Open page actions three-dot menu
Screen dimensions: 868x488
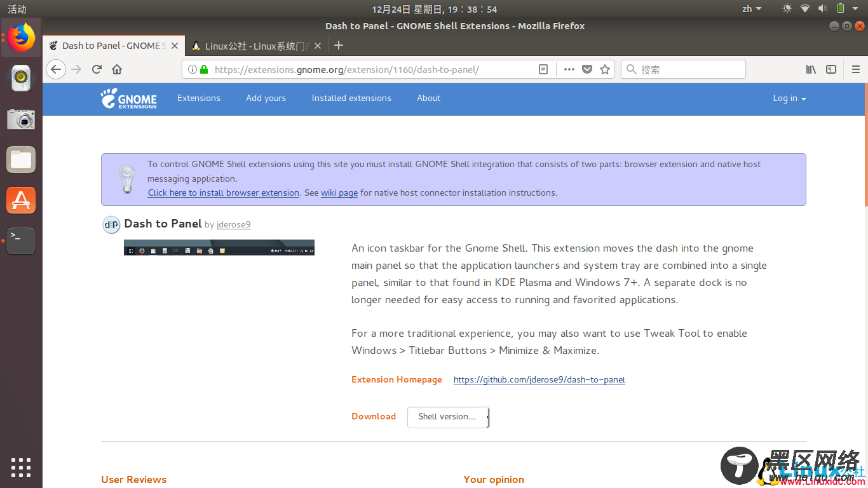click(x=569, y=69)
